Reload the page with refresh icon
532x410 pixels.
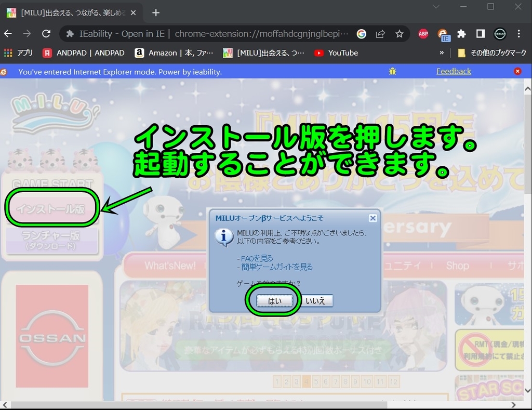pyautogui.click(x=46, y=34)
